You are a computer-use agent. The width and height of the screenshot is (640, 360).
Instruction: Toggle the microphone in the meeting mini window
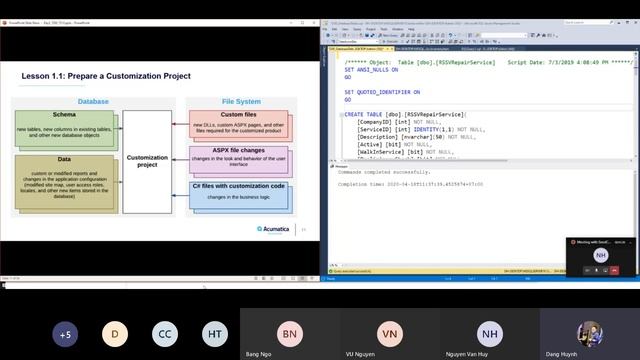596,270
